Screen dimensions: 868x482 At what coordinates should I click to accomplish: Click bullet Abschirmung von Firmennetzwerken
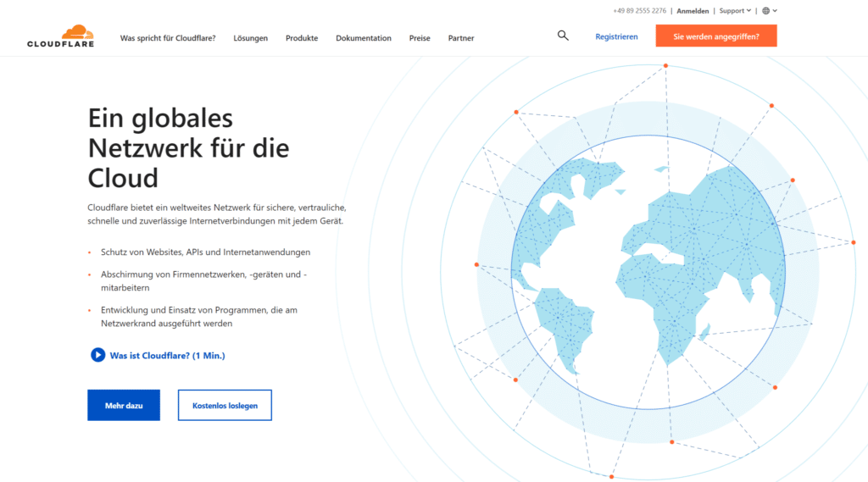(x=203, y=280)
